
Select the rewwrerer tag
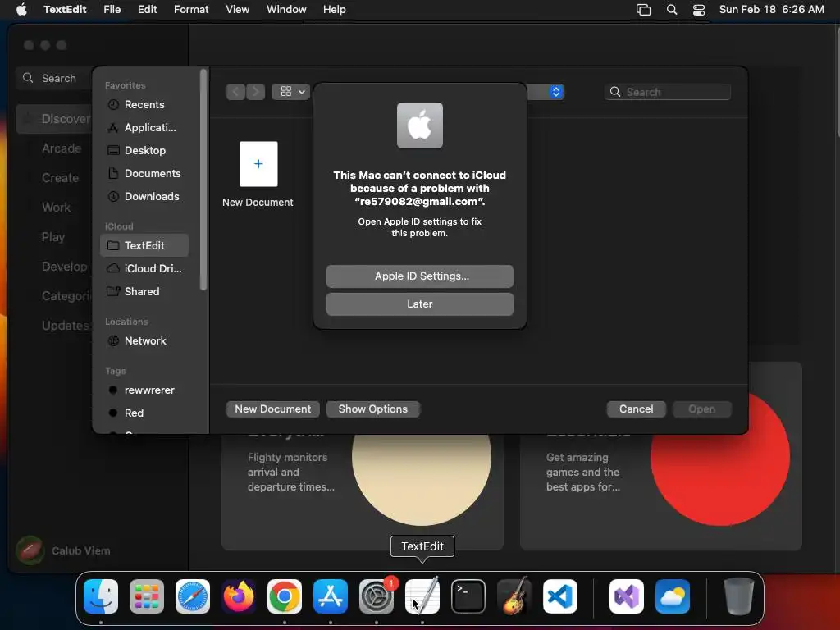tap(144, 390)
